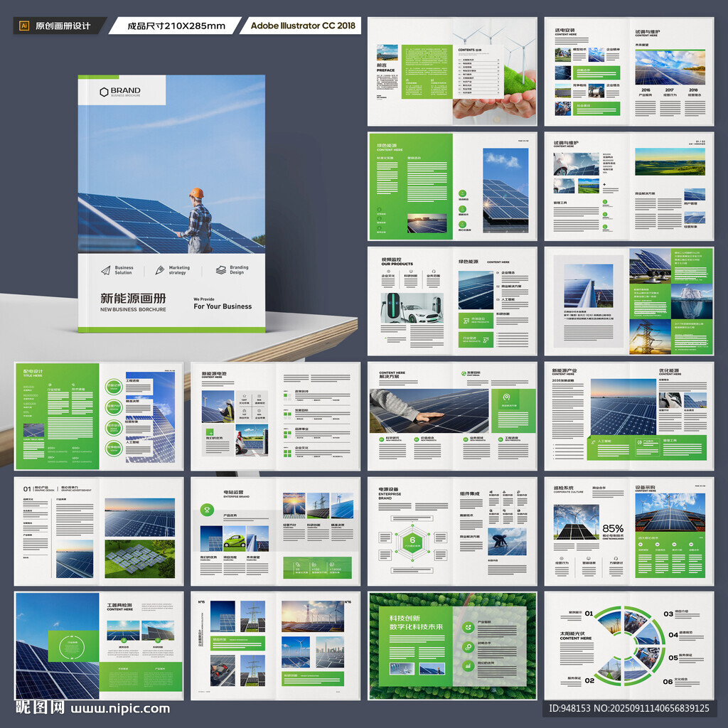Open the 解决方案 spread thumbnail

point(452,416)
